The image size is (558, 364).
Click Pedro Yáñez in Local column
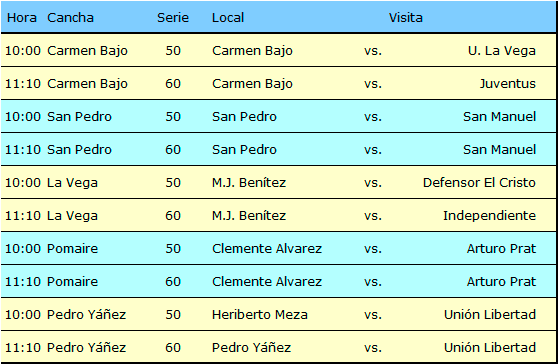251,348
